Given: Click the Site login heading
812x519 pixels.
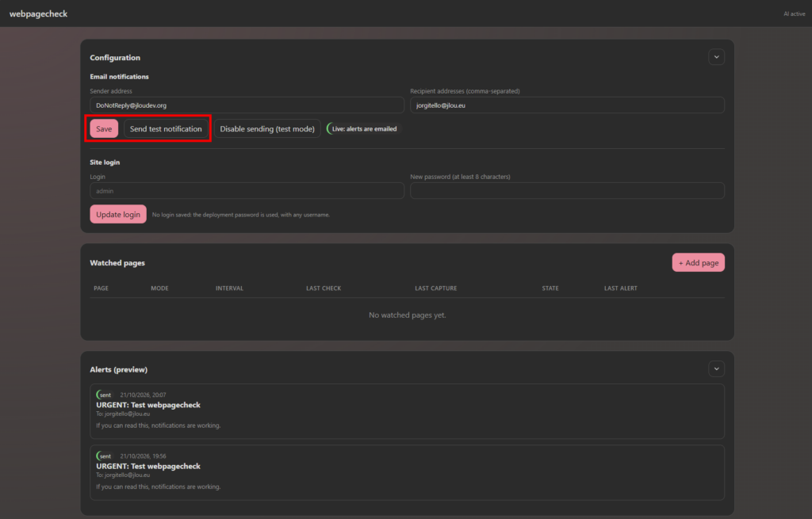Looking at the screenshot, I should pyautogui.click(x=105, y=162).
